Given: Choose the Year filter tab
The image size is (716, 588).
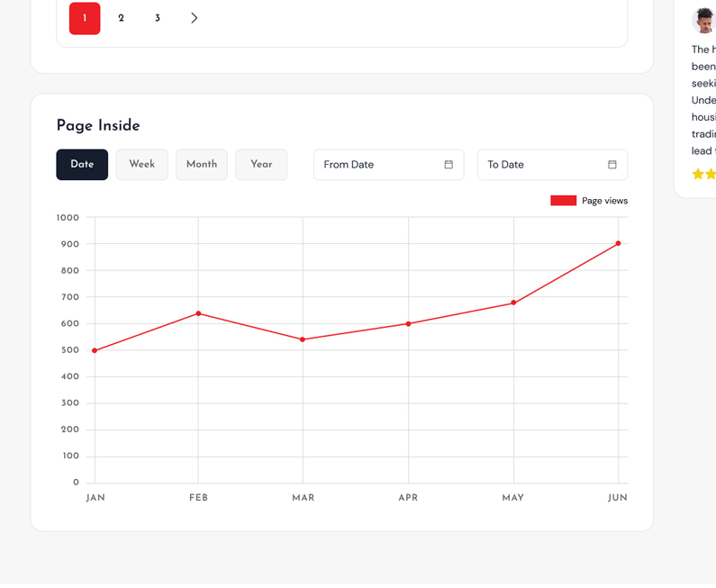Looking at the screenshot, I should coord(261,165).
